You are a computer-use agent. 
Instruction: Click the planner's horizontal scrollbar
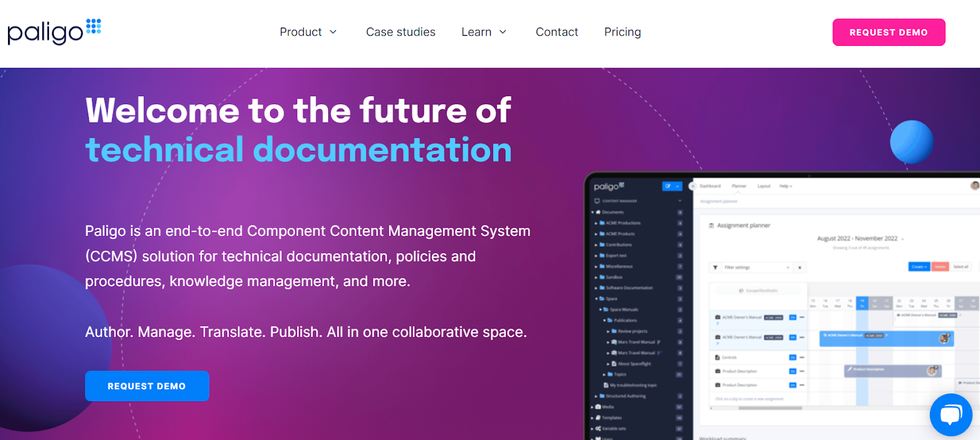pos(771,408)
